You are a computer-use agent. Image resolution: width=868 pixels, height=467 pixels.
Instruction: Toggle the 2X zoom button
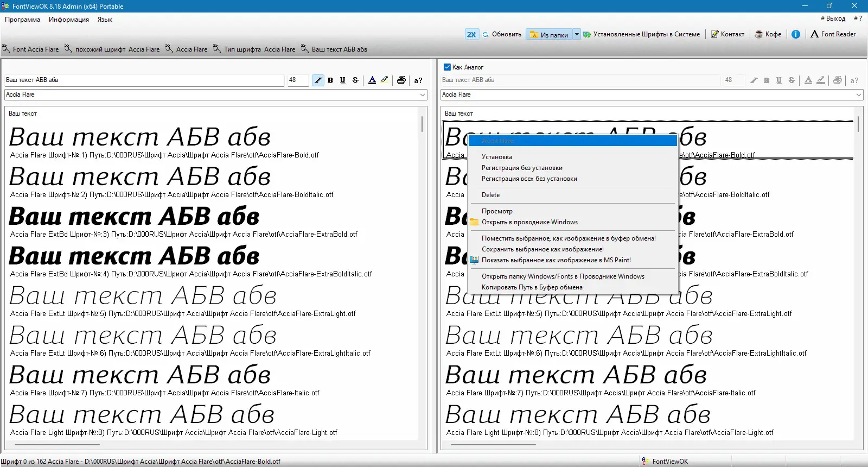point(471,34)
